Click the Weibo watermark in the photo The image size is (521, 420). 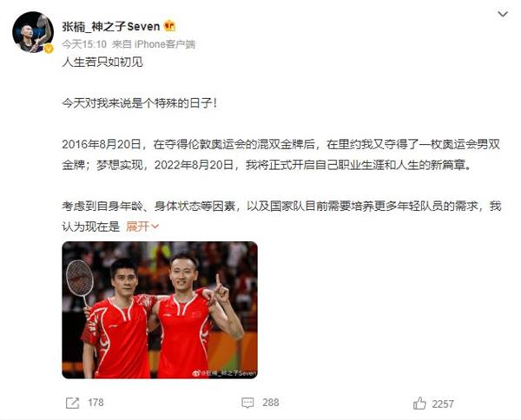click(x=224, y=373)
